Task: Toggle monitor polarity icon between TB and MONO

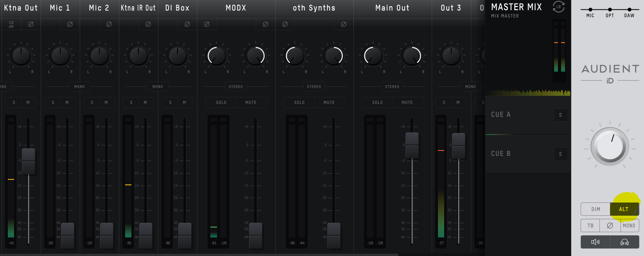Action: coord(610,226)
